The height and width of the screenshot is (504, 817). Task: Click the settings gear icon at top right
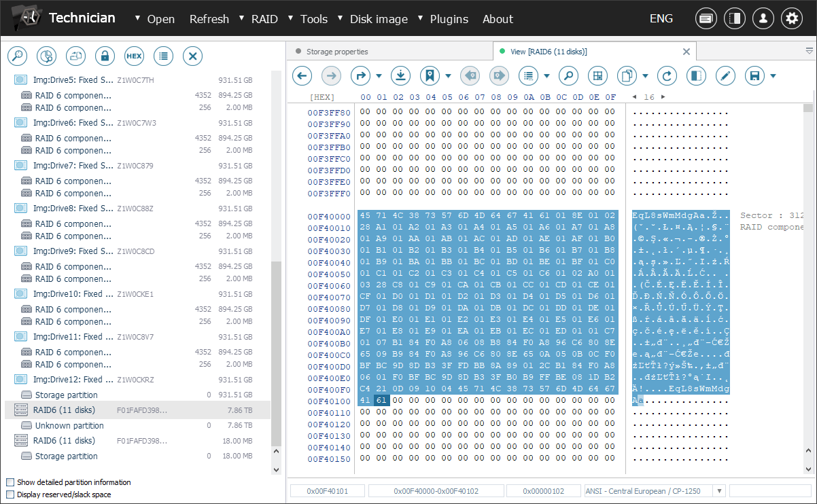coord(791,18)
